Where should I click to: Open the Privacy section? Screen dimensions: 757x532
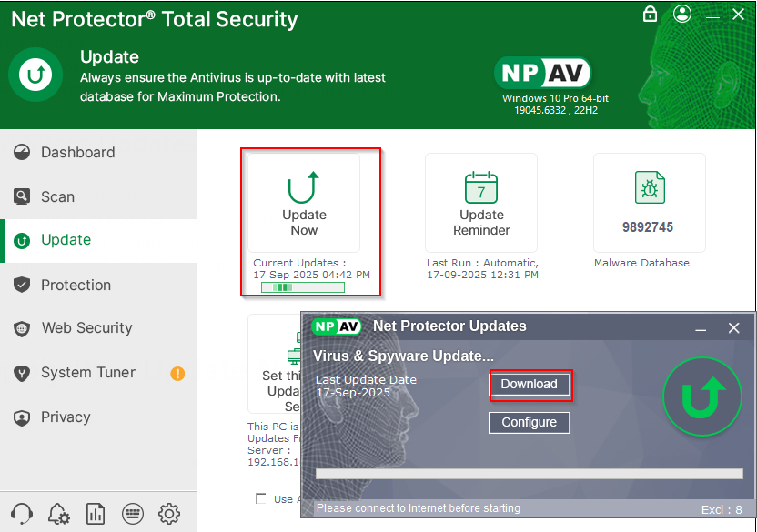[66, 417]
